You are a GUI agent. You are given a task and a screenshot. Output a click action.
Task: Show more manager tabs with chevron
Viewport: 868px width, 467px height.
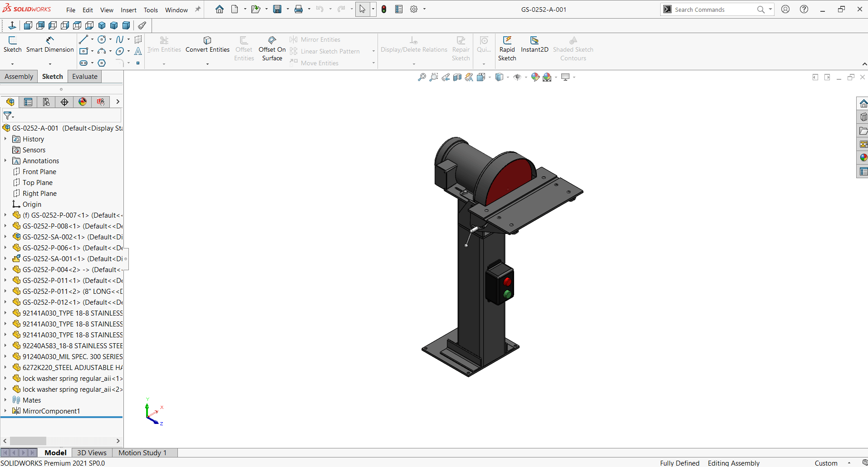pos(118,102)
